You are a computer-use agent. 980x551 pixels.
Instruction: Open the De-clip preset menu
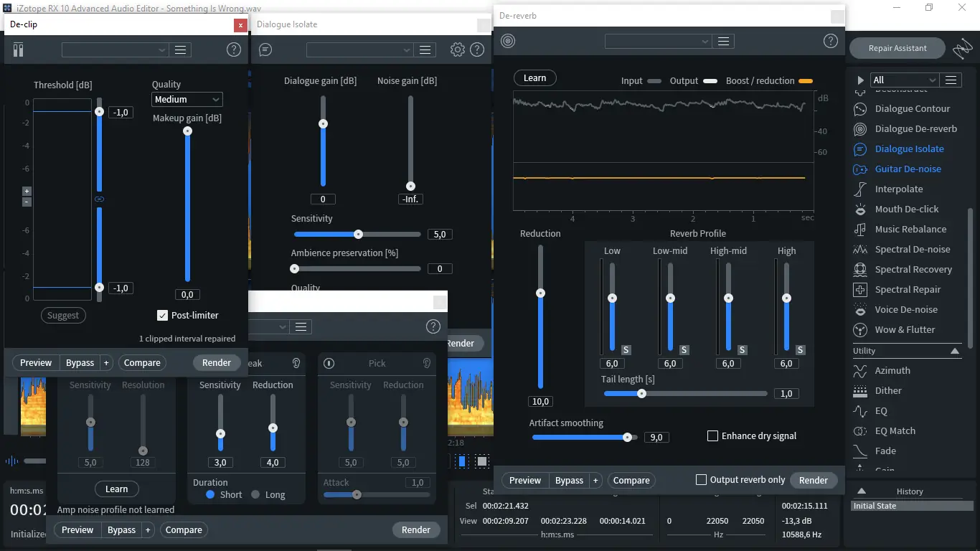(181, 50)
